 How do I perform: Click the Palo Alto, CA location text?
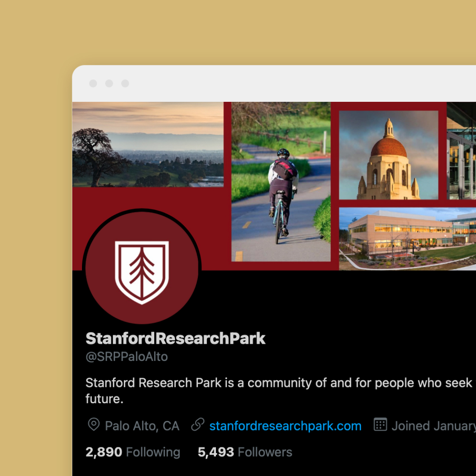(142, 426)
